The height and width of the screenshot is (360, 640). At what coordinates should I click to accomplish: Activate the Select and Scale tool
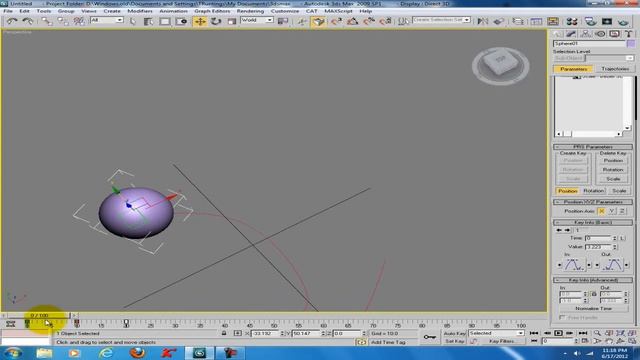click(x=231, y=21)
